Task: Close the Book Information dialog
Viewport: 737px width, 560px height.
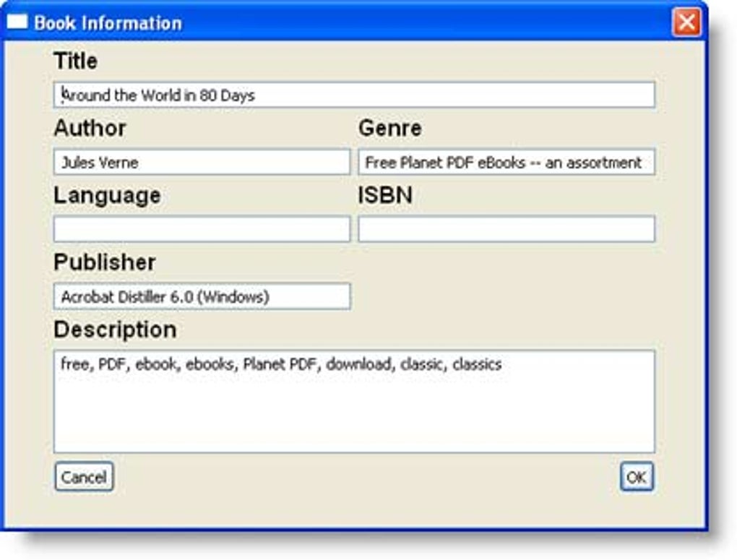Action: click(x=685, y=23)
